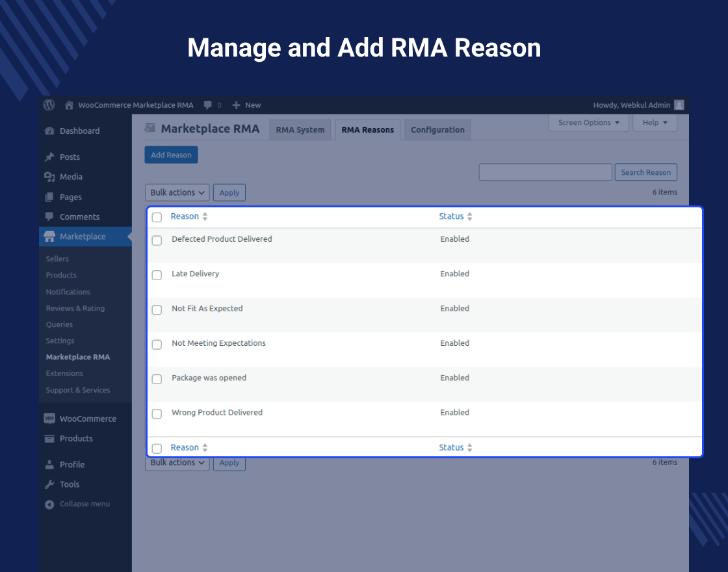
Task: Open the Bulk actions dropdown
Action: click(x=177, y=192)
